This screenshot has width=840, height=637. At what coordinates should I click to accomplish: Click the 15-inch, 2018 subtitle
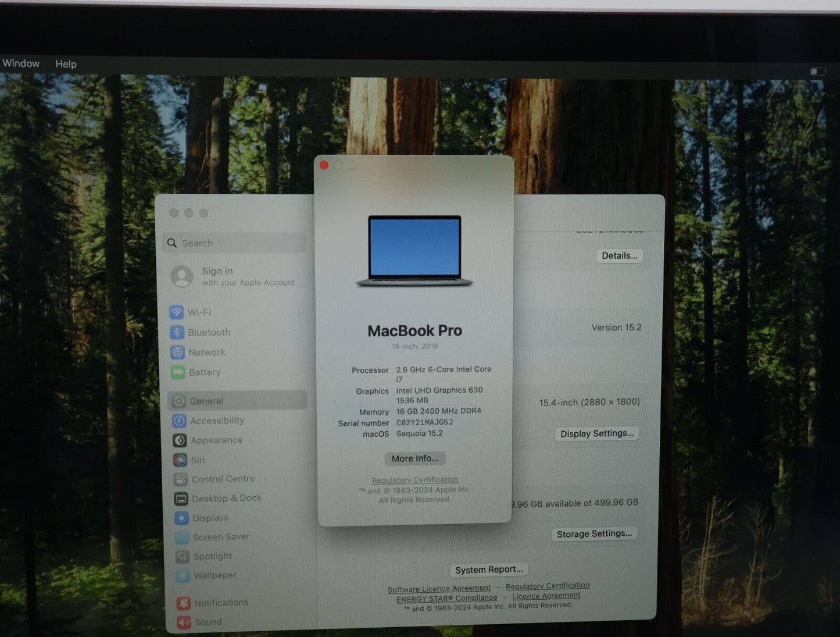click(415, 346)
